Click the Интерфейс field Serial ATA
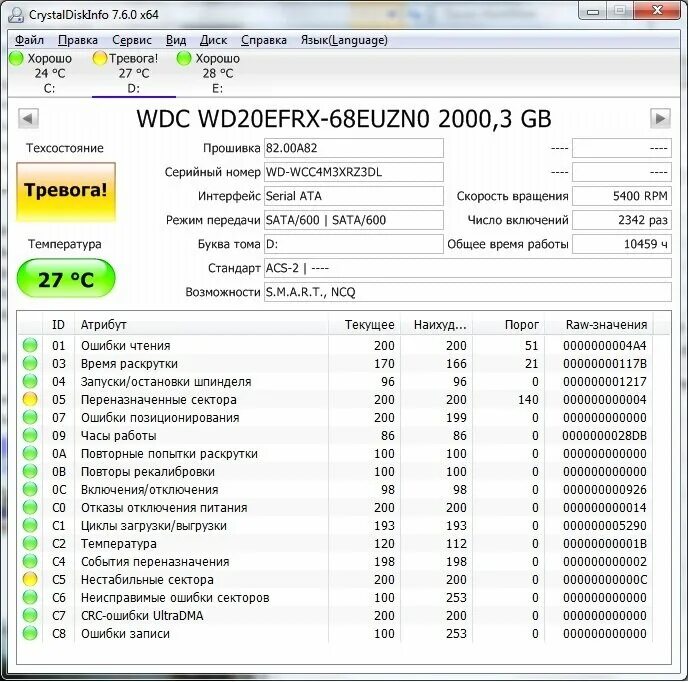This screenshot has height=682, width=689. point(354,196)
